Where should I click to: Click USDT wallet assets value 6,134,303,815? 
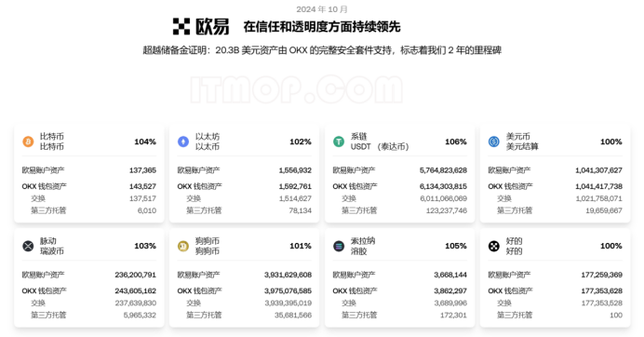click(x=443, y=186)
